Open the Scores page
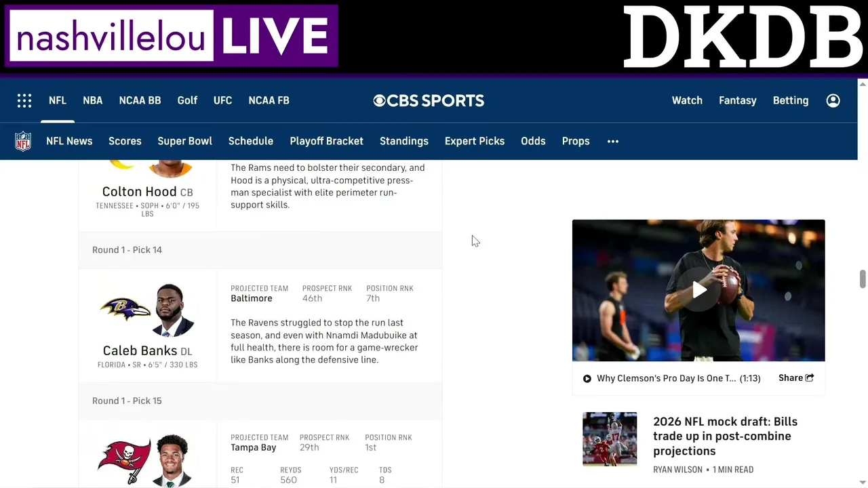The image size is (868, 488). click(x=125, y=141)
